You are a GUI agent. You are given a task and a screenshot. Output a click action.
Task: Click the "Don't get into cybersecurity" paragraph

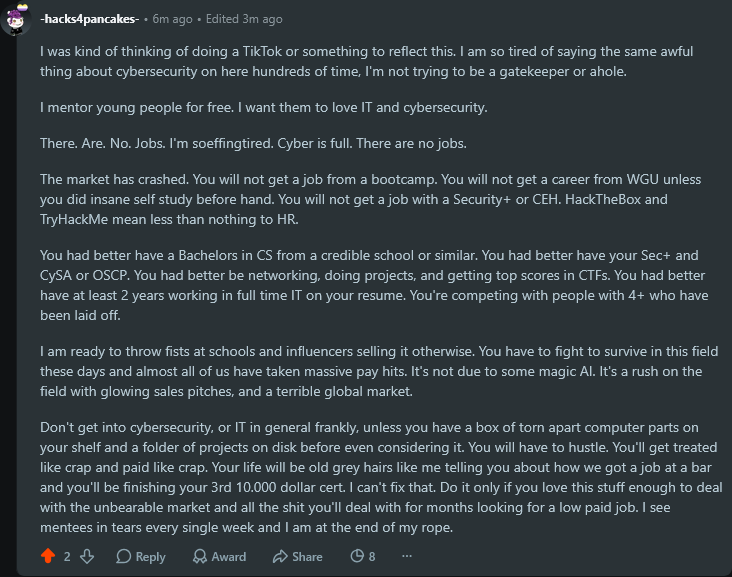click(x=381, y=477)
